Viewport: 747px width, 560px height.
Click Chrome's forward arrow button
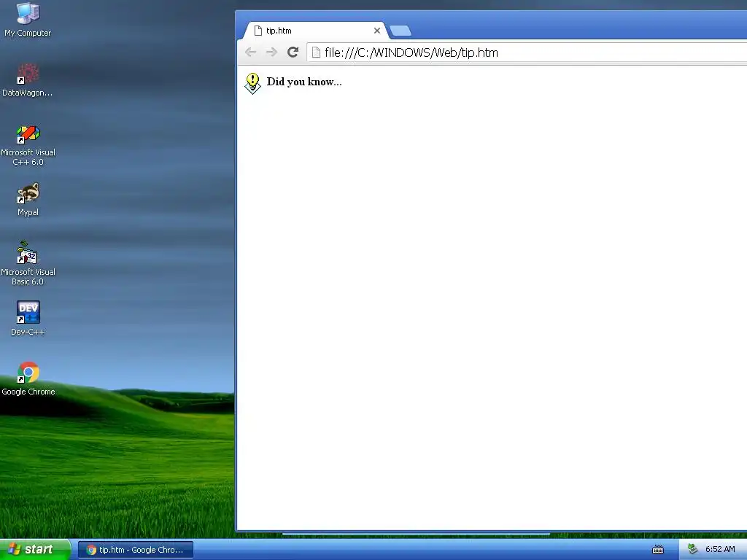click(271, 52)
